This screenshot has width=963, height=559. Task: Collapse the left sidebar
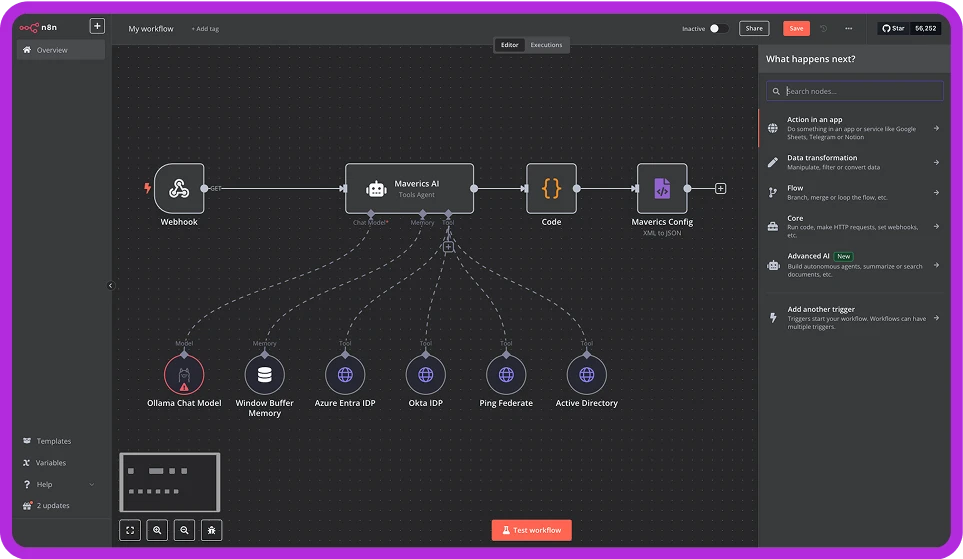[x=111, y=286]
